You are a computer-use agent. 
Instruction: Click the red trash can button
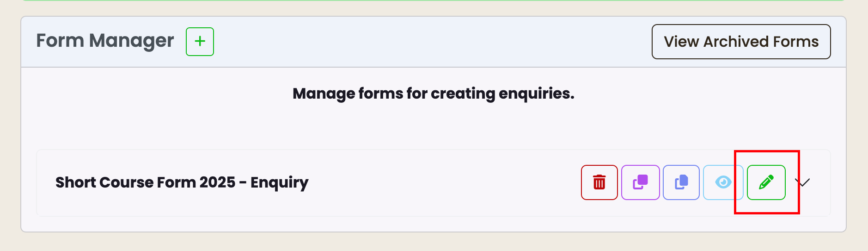pyautogui.click(x=599, y=182)
